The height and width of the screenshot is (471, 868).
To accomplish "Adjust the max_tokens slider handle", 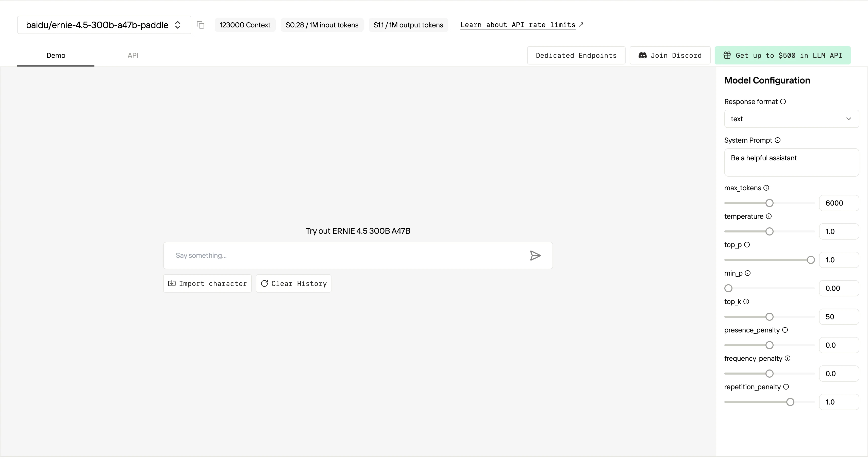I will point(769,203).
